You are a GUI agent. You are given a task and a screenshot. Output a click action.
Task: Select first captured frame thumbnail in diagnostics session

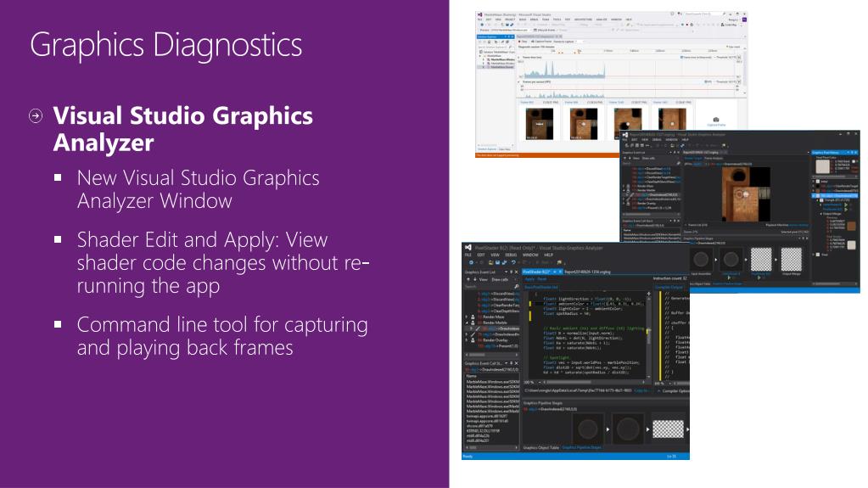click(539, 123)
